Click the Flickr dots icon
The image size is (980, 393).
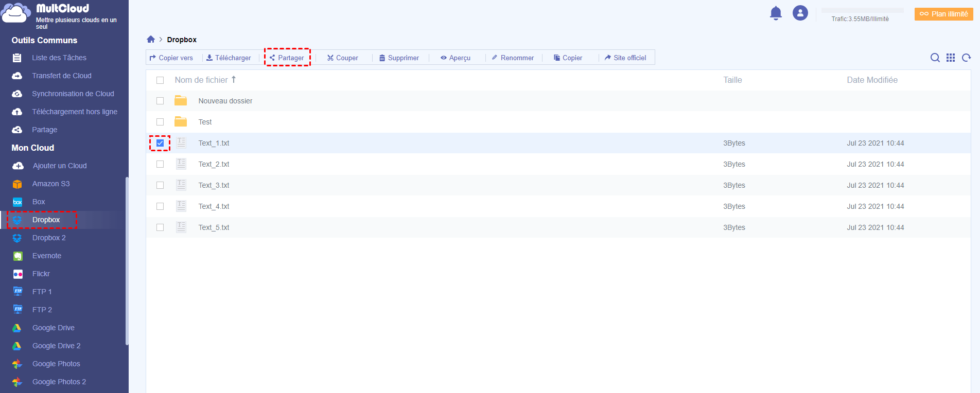18,274
